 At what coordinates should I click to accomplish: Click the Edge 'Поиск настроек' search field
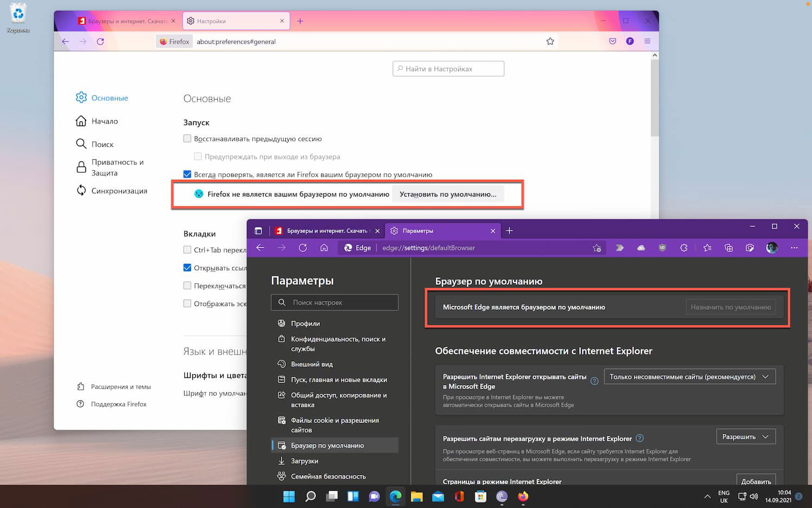335,302
